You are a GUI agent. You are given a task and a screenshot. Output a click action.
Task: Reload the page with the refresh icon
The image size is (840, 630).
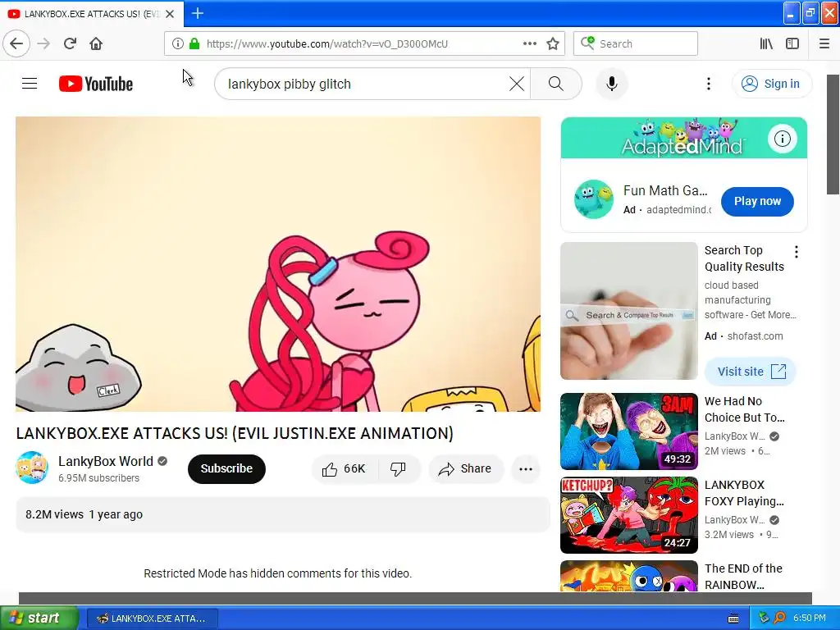70,43
